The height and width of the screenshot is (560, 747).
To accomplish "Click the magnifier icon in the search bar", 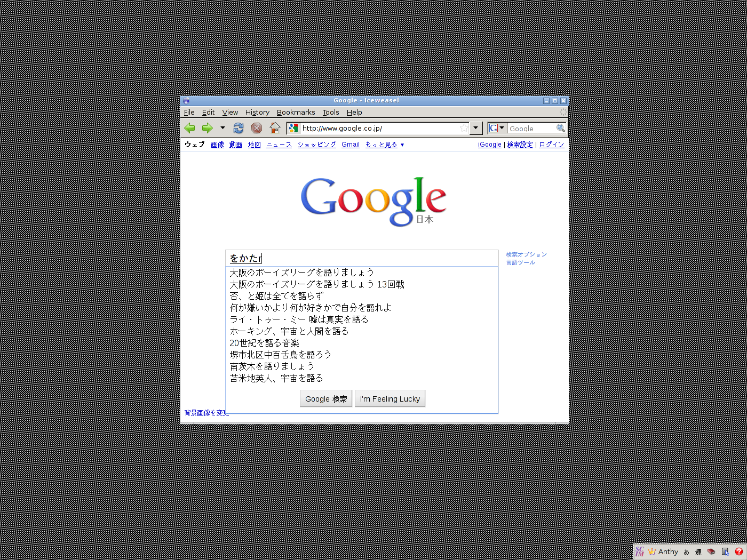I will pyautogui.click(x=560, y=128).
